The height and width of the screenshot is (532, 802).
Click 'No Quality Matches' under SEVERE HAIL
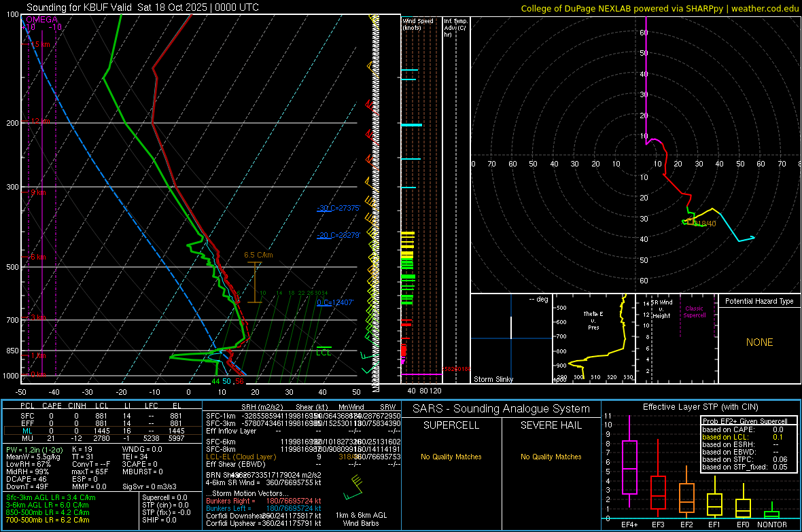click(551, 457)
